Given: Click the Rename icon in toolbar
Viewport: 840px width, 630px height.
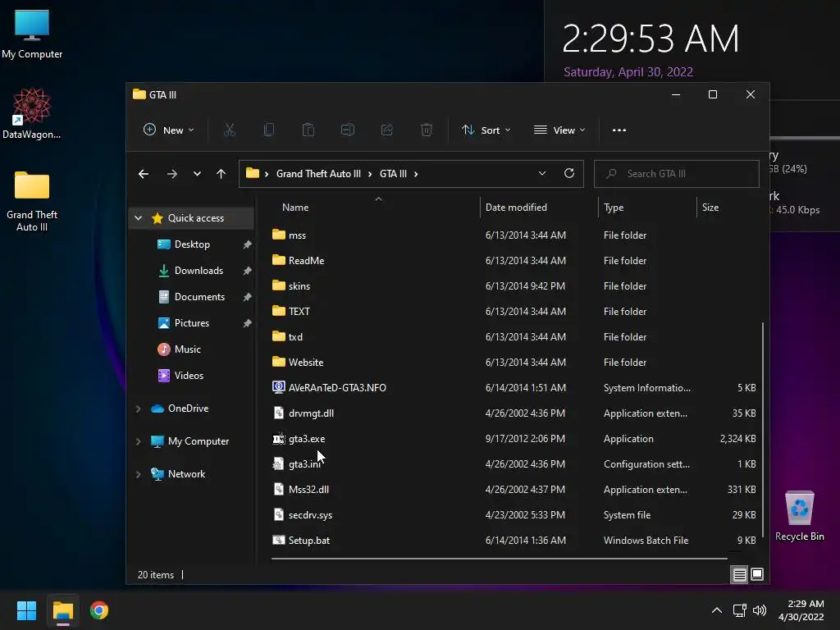Looking at the screenshot, I should (x=348, y=130).
